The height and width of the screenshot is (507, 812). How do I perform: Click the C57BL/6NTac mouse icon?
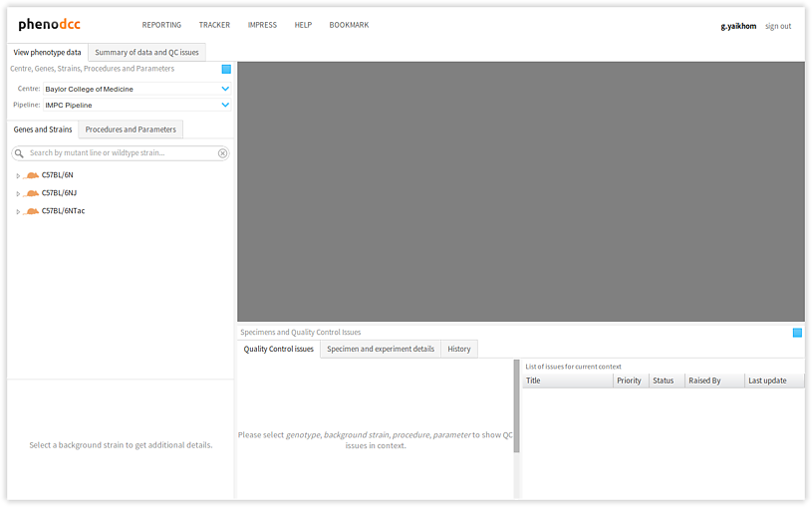(x=32, y=211)
